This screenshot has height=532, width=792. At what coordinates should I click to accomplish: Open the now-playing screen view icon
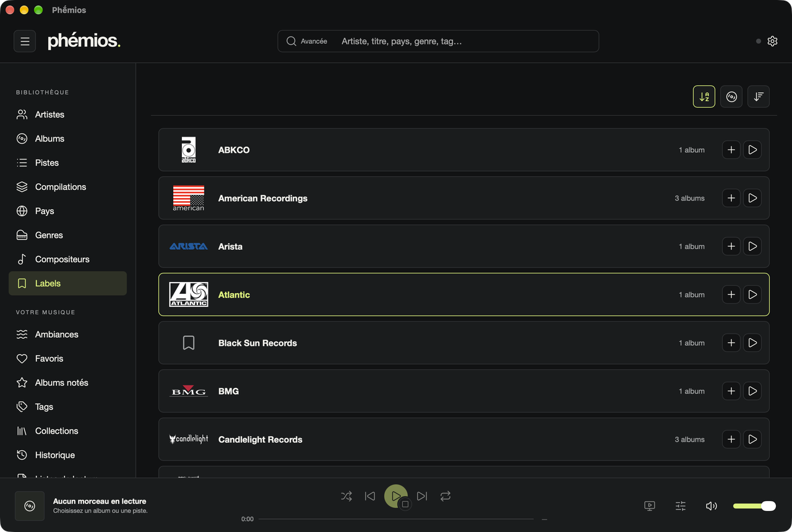point(650,506)
